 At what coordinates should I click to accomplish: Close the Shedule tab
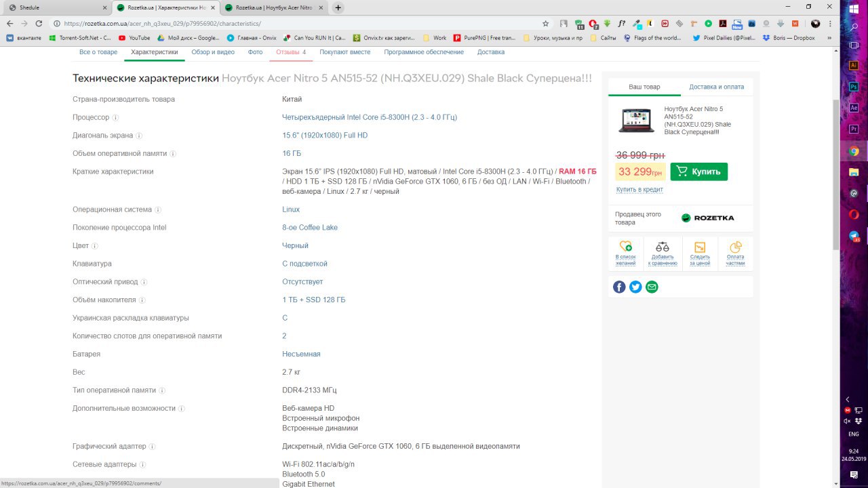coord(104,7)
